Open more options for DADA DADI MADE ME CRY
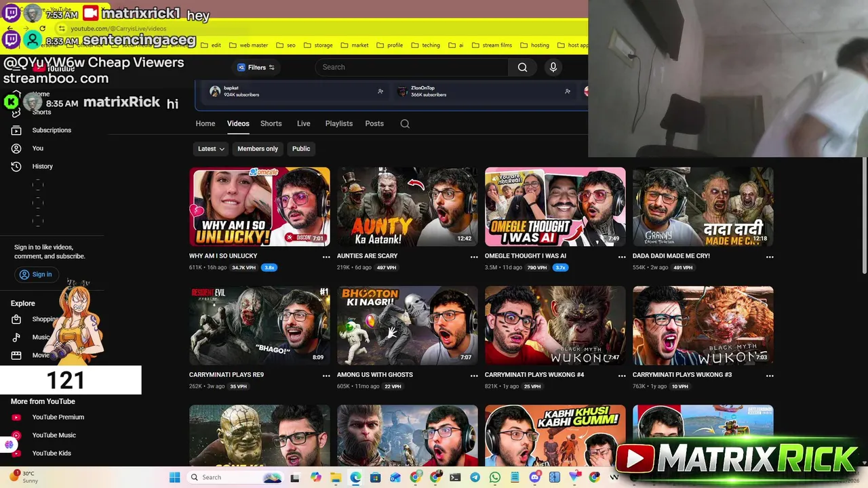Screen dimensions: 868x488 [770, 257]
